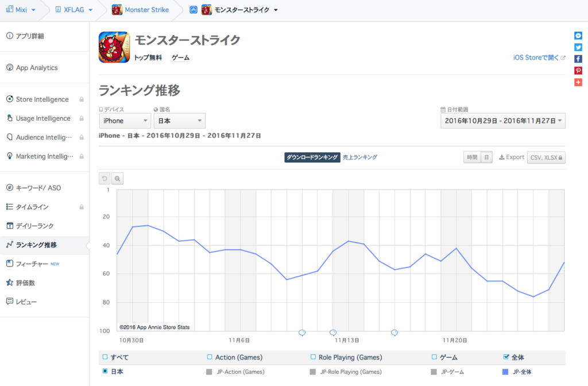Click the Export button
This screenshot has width=588, height=386.
click(512, 157)
